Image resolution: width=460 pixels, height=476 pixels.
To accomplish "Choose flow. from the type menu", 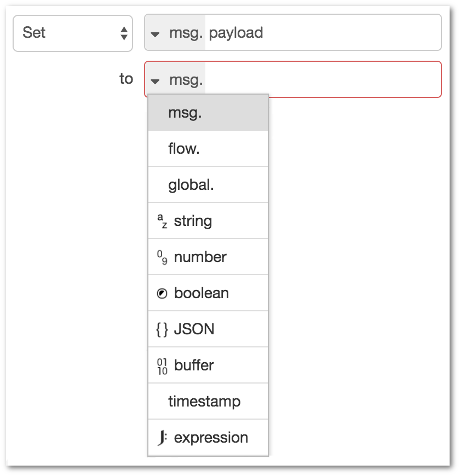I will coord(208,149).
